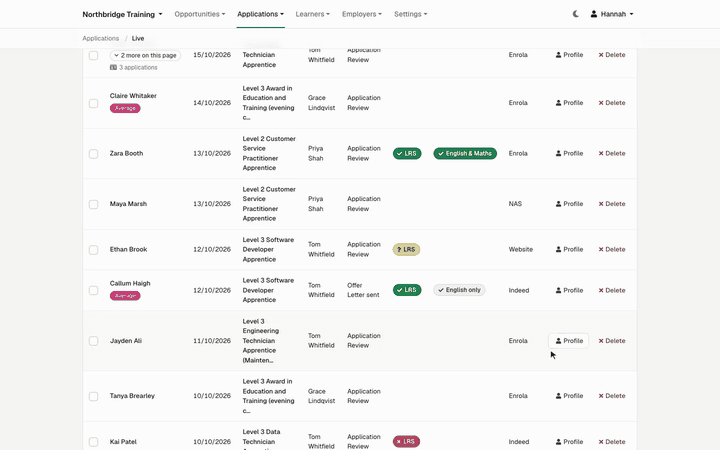Click Average tag under Callum Haigh
The height and width of the screenshot is (450, 720).
click(x=125, y=296)
